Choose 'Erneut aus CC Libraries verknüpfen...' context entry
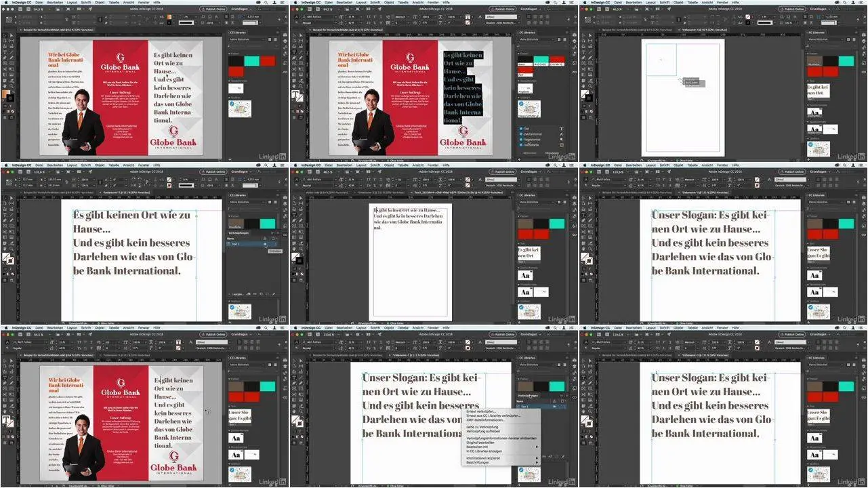Viewport: 868px width, 488px height. pos(493,415)
